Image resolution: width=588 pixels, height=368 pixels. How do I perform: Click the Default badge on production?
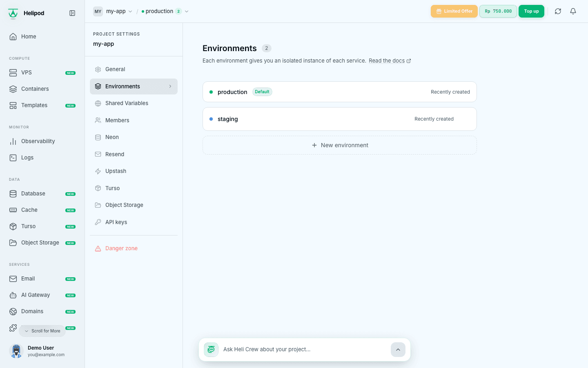point(262,92)
